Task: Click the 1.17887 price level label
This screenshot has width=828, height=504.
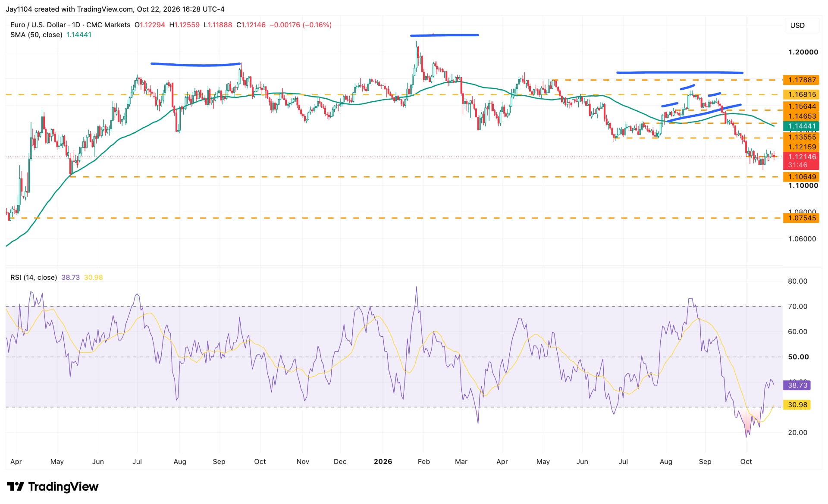Action: tap(801, 80)
